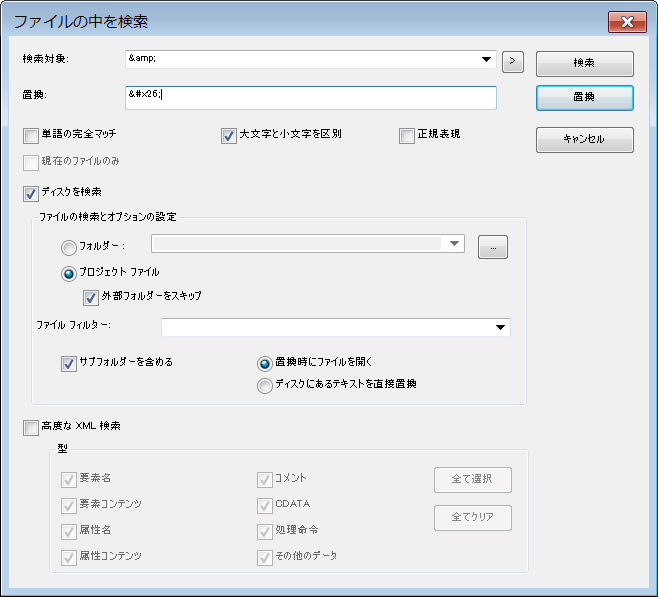Expand the 検索対象 dropdown arrow
The height and width of the screenshot is (597, 658).
[x=486, y=60]
